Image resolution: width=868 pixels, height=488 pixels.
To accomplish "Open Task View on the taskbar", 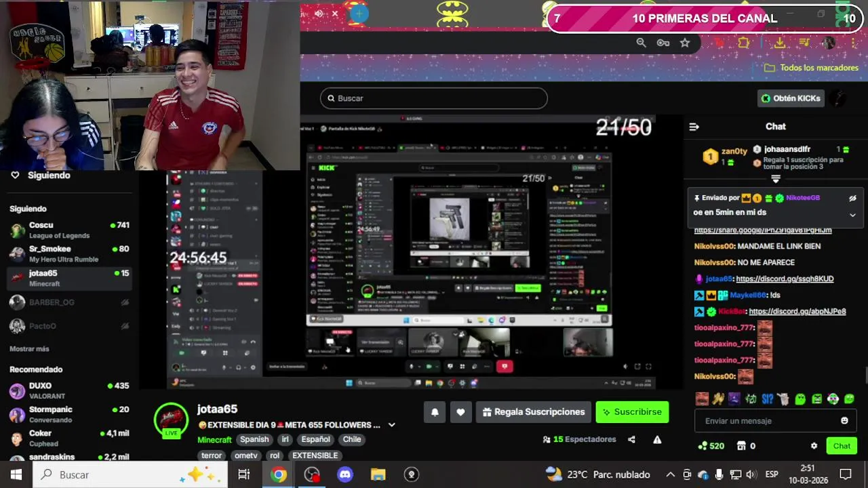I will [x=244, y=474].
